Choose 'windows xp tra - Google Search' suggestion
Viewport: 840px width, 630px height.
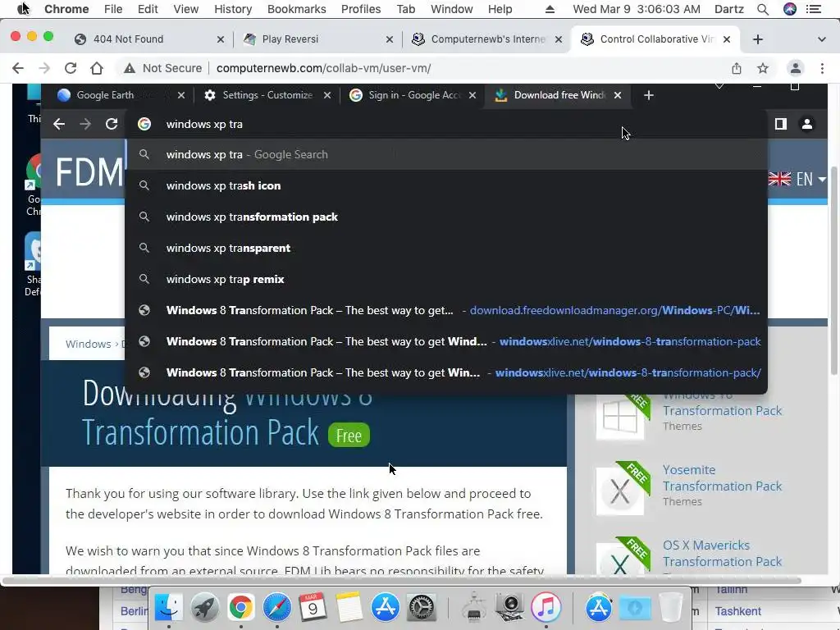pos(446,155)
